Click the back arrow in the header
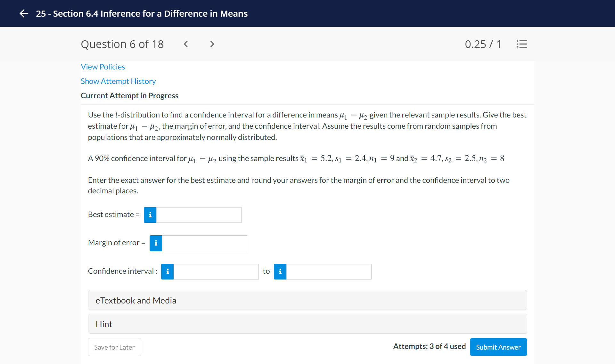615x364 pixels. [24, 13]
